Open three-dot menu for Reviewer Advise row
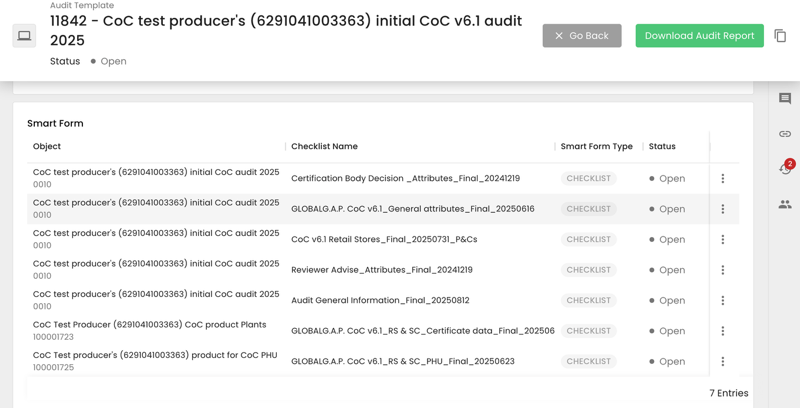 pyautogui.click(x=723, y=270)
